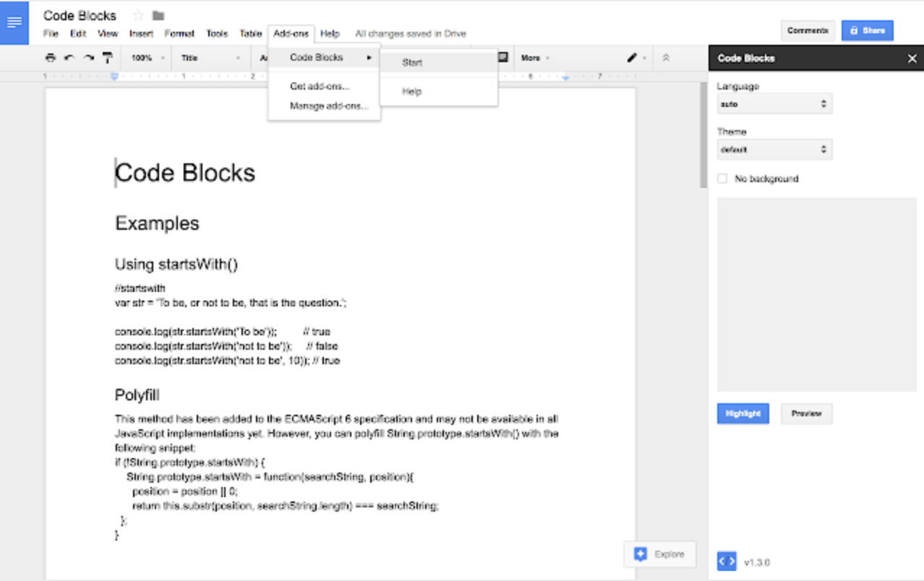Open the pencil editing mode icon
Image resolution: width=924 pixels, height=581 pixels.
[x=632, y=58]
